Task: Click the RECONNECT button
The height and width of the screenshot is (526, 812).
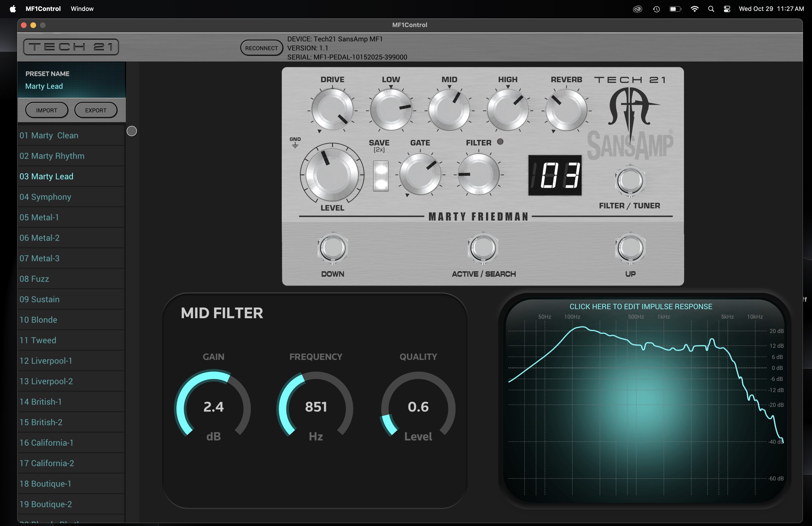Action: pos(261,48)
